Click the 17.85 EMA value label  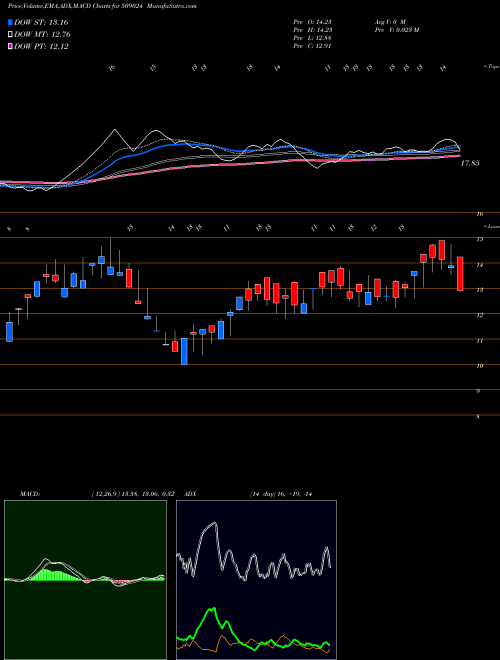[x=470, y=163]
